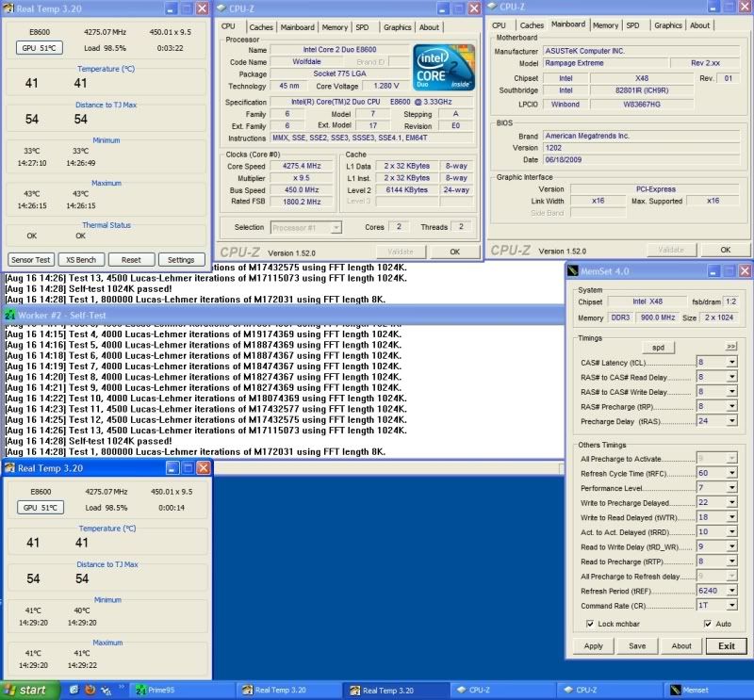Screen dimensions: 754x700
Task: Open Write to Precharge Delayed dropdown
Action: 731,502
